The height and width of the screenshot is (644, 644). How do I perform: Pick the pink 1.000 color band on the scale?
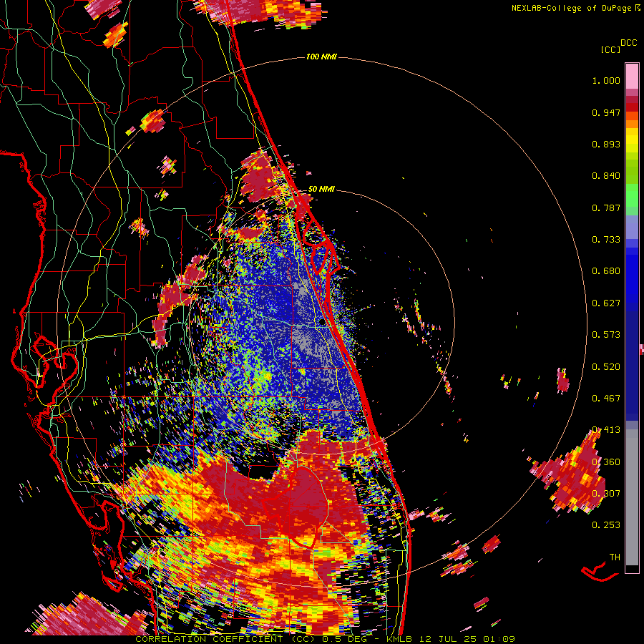632,77
